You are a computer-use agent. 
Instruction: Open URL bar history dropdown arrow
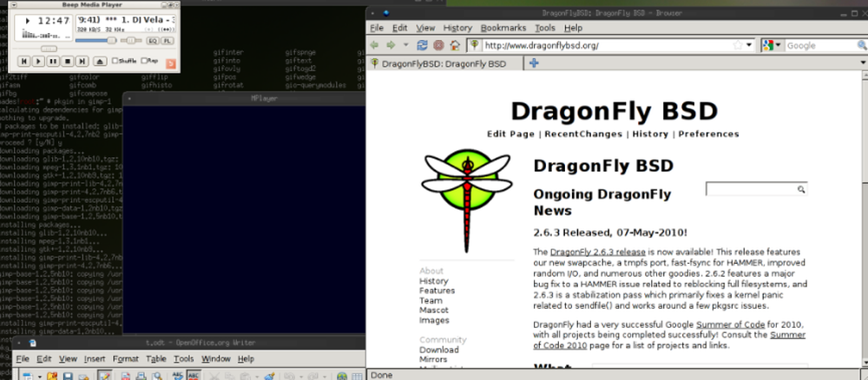click(750, 45)
